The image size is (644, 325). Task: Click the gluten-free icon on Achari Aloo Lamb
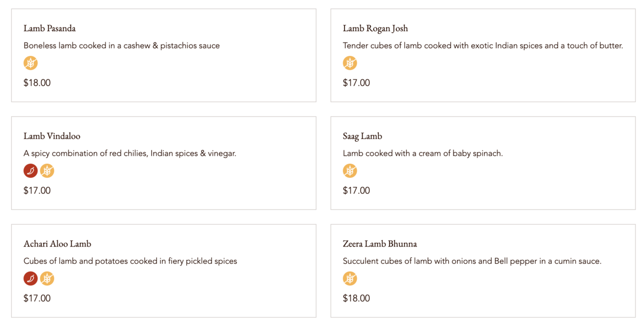coord(47,279)
